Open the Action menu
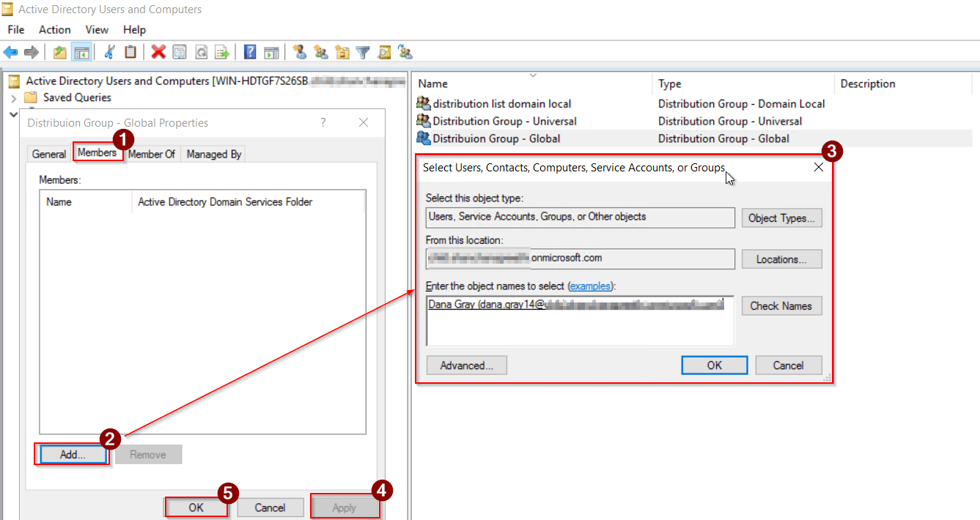The width and height of the screenshot is (980, 520). [x=54, y=30]
